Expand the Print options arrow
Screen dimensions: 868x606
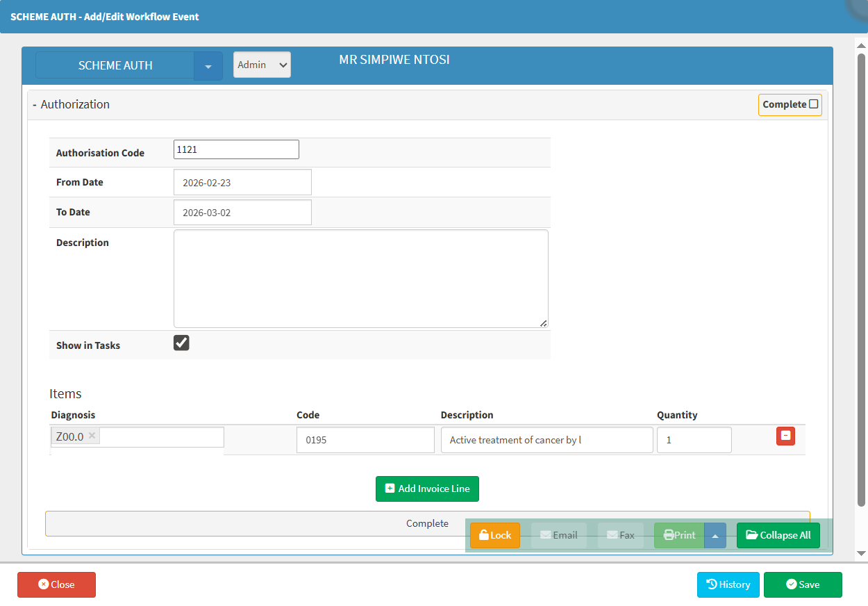715,535
